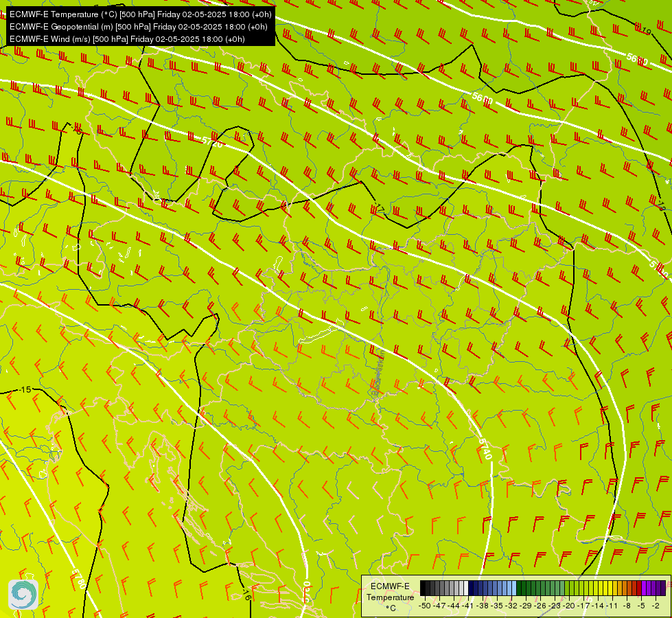Image resolution: width=672 pixels, height=618 pixels.
Task: Select the ECMWF-E Geopotential title line
Action: pos(138,27)
